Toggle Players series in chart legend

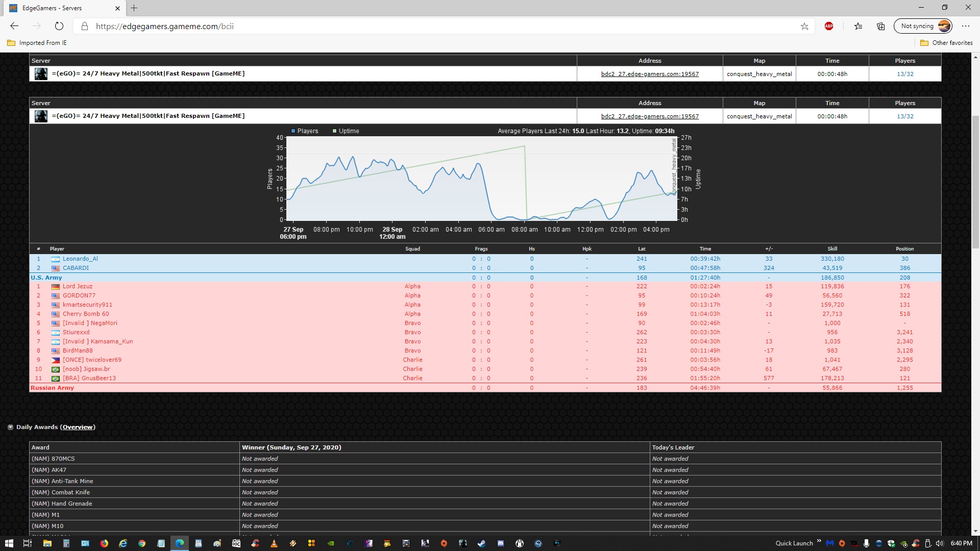point(305,131)
